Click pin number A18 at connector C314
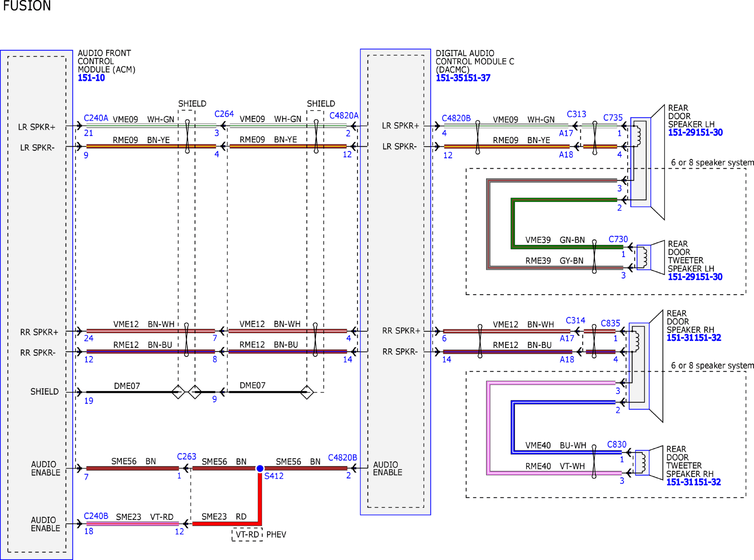 (567, 359)
